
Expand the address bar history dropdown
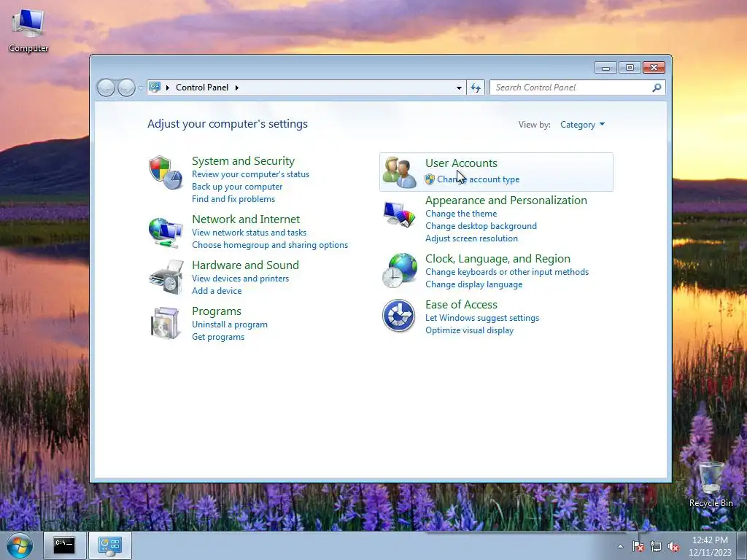click(459, 87)
